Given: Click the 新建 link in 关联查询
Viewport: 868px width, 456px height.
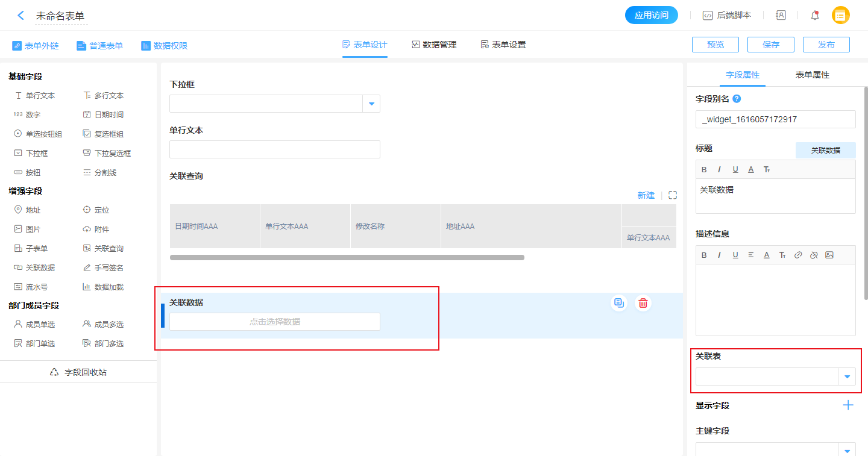Looking at the screenshot, I should pyautogui.click(x=646, y=195).
